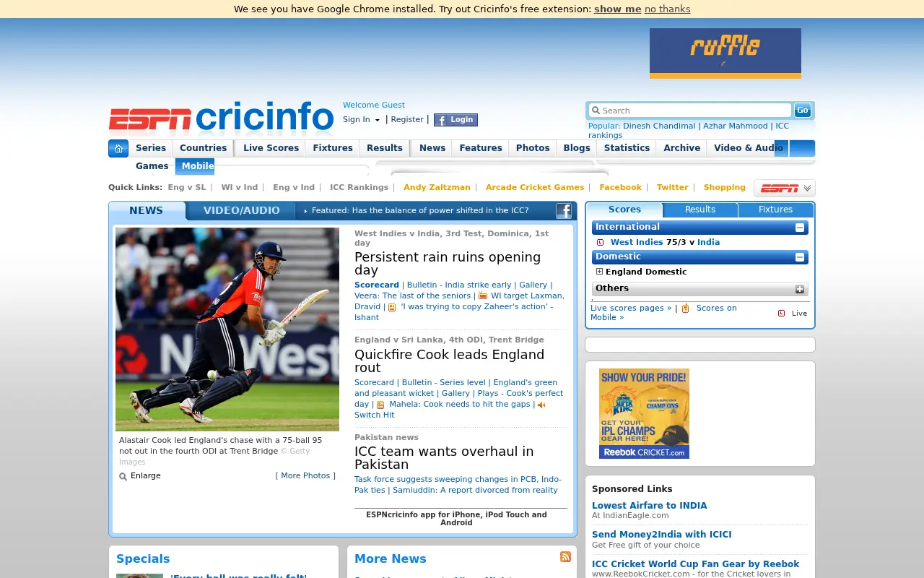
Task: Open 'Live scores pages »' link
Action: [x=631, y=309]
